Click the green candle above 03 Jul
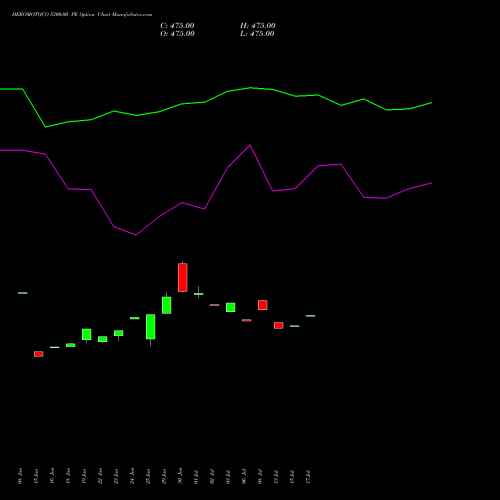 tap(231, 307)
